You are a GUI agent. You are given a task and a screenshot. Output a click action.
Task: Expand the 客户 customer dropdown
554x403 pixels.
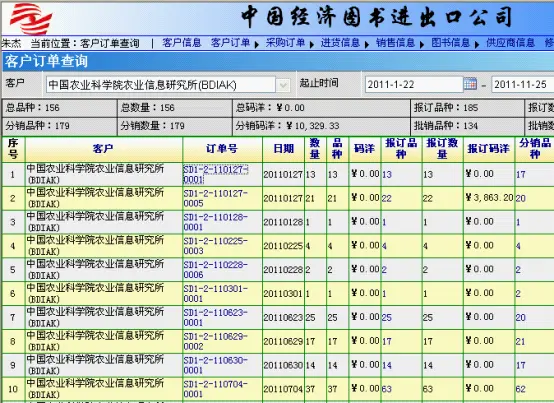[x=283, y=85]
